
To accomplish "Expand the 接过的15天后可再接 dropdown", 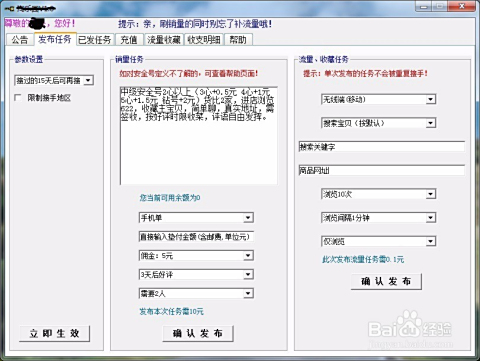I will pyautogui.click(x=88, y=80).
